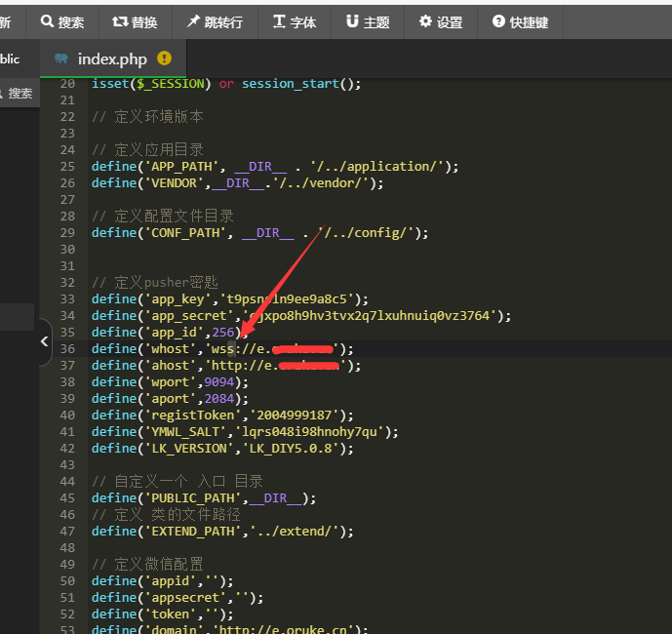This screenshot has width=672, height=634.
Task: Click the port number 2084 on line 39
Action: tap(219, 399)
